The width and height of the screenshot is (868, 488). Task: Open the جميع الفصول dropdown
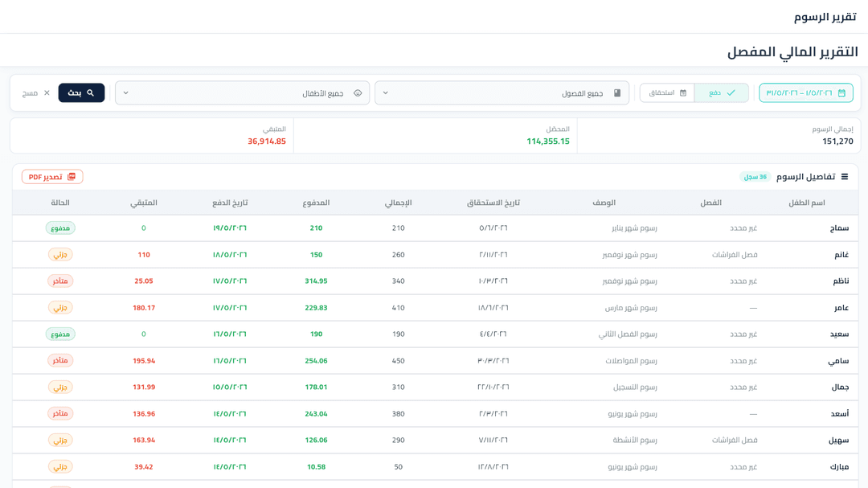pos(502,93)
